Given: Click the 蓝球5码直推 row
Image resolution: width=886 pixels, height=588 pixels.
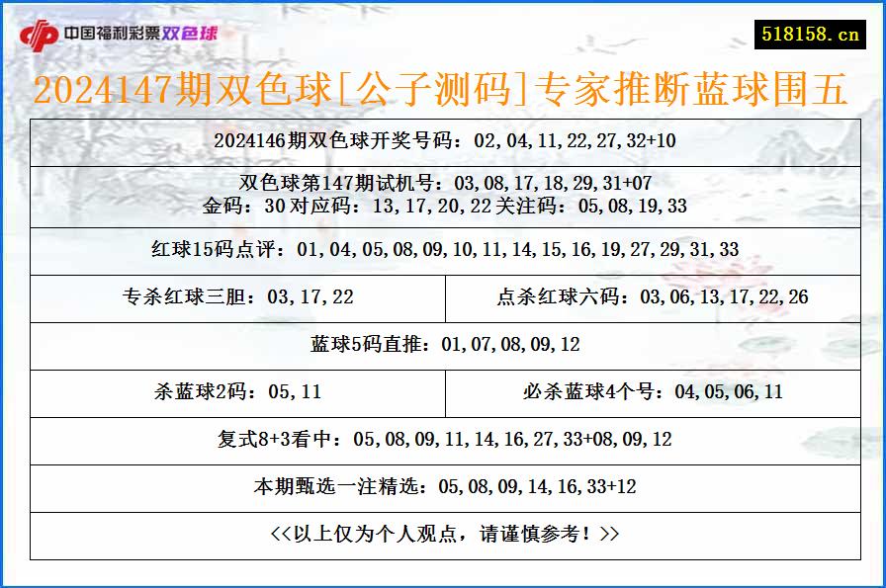Looking at the screenshot, I should (443, 346).
